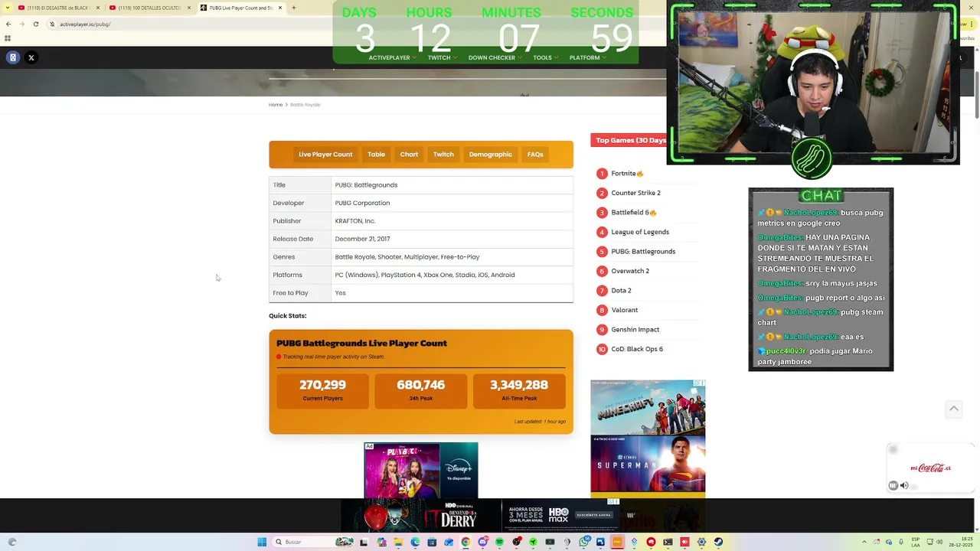Go back with the browser back arrow

tap(7, 24)
